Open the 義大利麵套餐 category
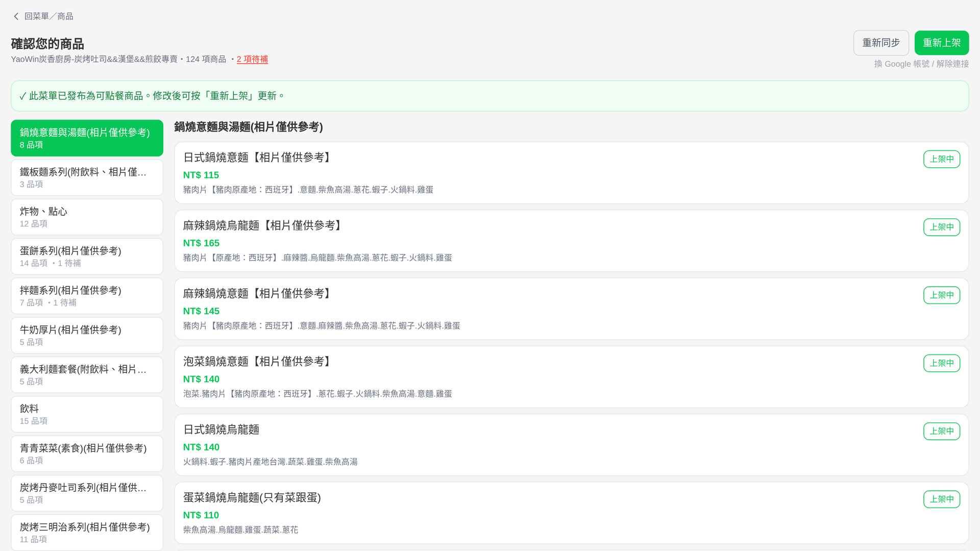 click(87, 375)
